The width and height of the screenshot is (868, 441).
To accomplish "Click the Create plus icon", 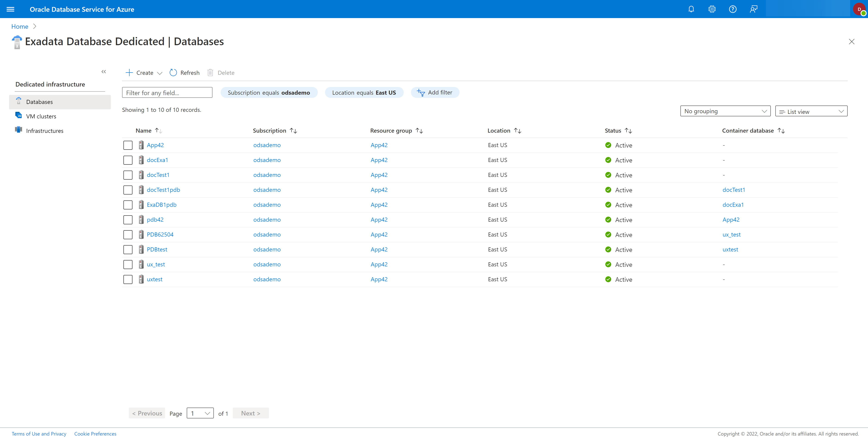I will point(129,73).
